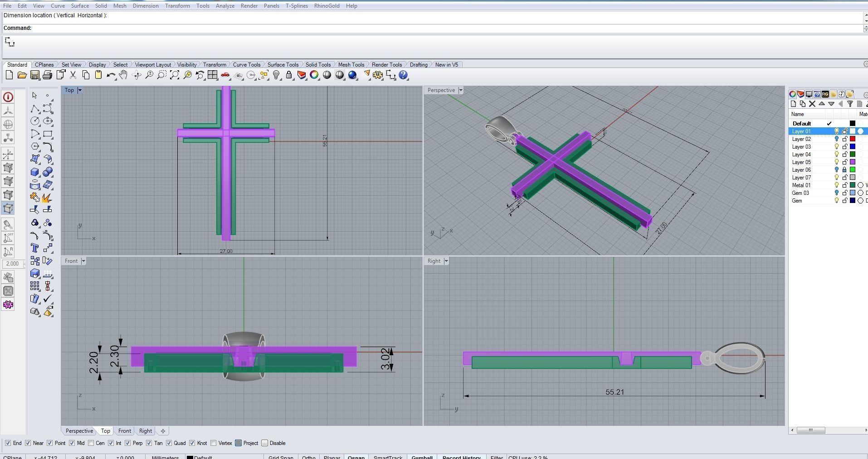This screenshot has width=868, height=459.
Task: Enable the Cen osnap checkbox
Action: click(x=91, y=443)
